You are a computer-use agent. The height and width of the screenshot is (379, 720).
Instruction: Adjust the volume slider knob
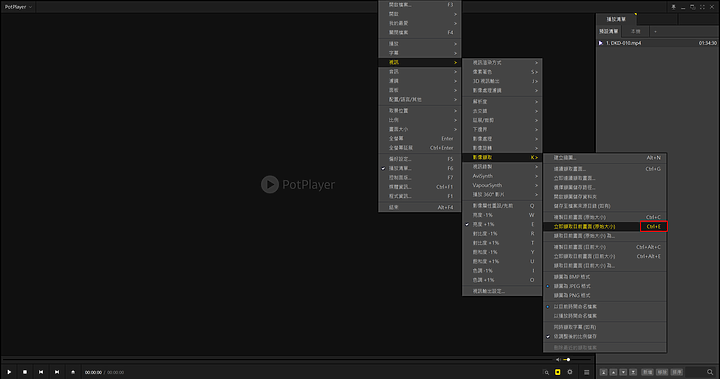(x=568, y=360)
